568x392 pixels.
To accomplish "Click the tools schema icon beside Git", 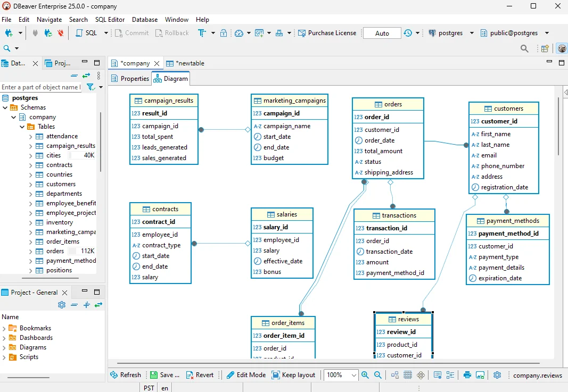I will click(x=279, y=33).
